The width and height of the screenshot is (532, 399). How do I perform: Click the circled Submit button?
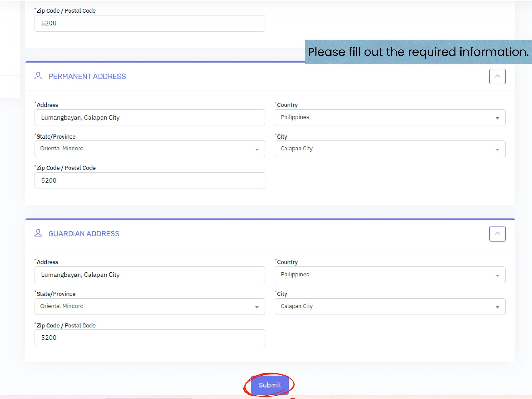270,385
